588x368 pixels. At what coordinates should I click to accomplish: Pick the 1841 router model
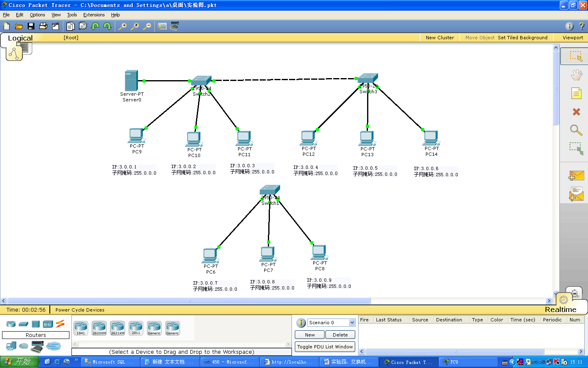pos(81,328)
